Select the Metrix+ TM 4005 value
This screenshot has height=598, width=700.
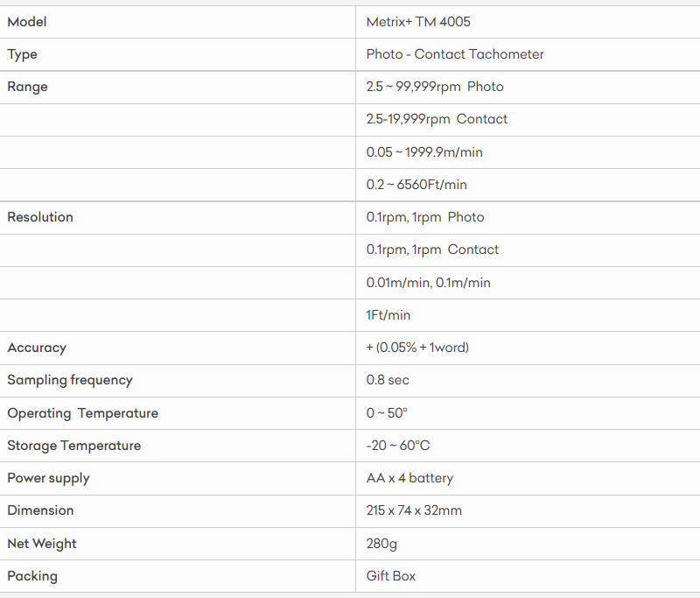coord(418,22)
